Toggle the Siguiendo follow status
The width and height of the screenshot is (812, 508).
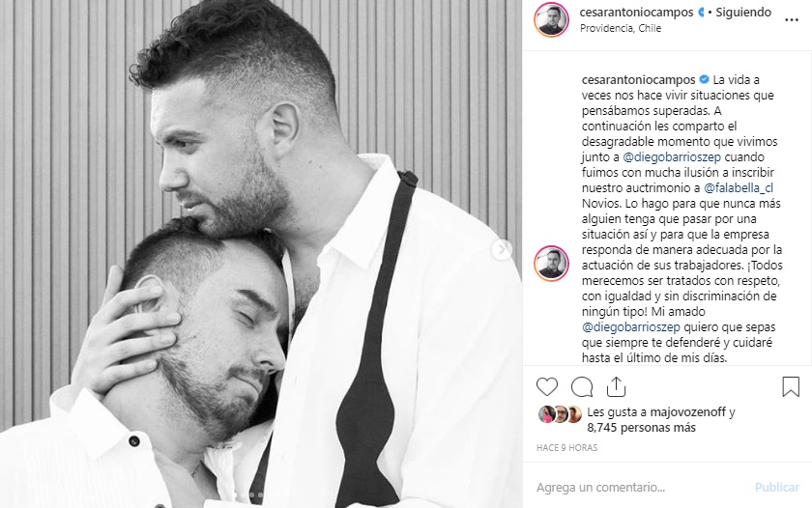743,12
